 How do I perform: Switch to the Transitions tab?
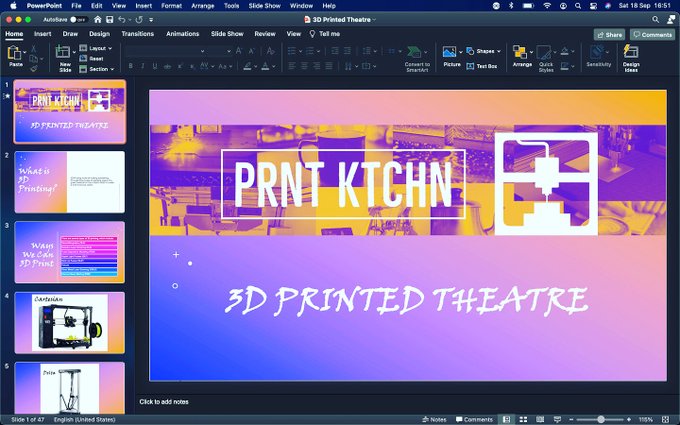pos(137,34)
